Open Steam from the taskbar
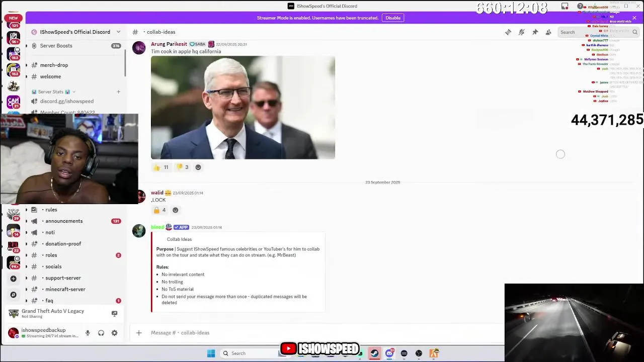The image size is (644, 362). tap(375, 353)
